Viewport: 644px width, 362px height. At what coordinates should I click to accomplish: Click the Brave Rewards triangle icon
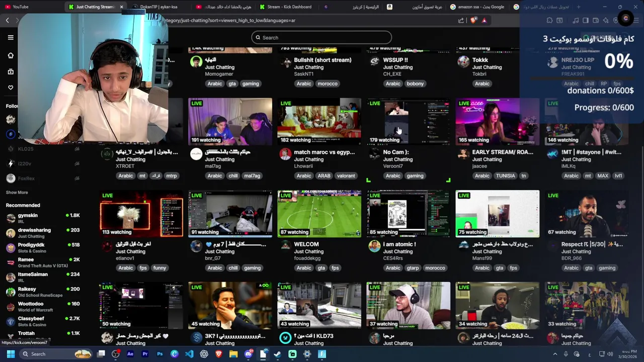[x=484, y=21]
